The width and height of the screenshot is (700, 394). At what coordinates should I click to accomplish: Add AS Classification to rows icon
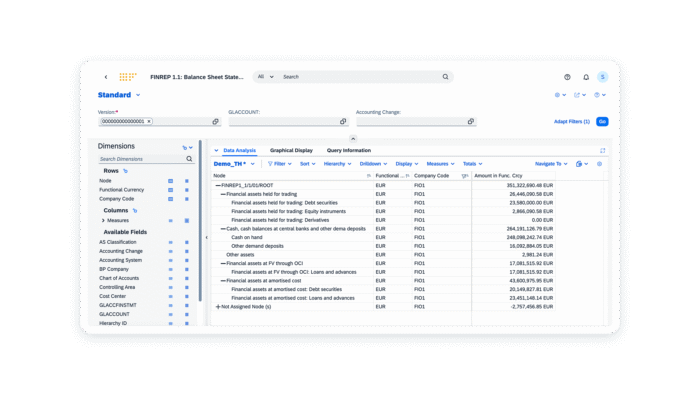point(171,242)
